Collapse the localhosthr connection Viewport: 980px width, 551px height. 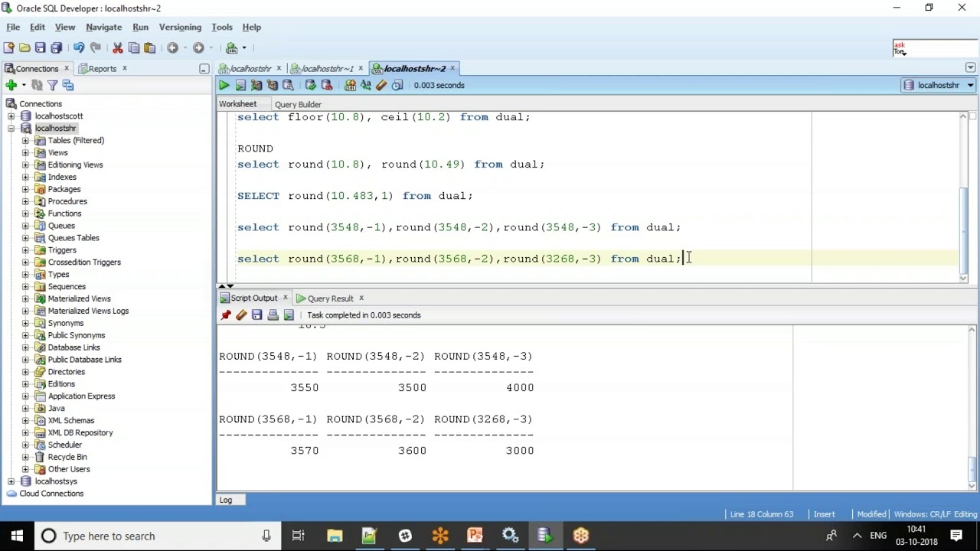[11, 129]
